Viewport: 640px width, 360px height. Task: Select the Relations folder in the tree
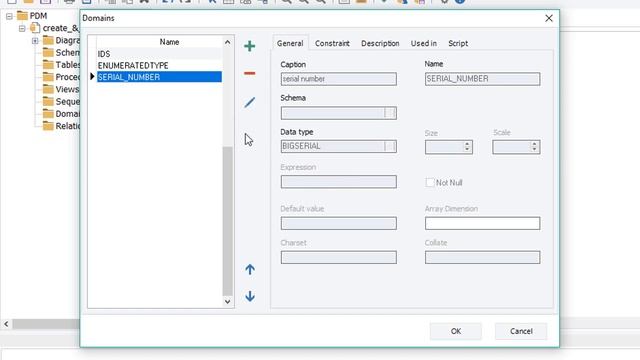point(61,126)
